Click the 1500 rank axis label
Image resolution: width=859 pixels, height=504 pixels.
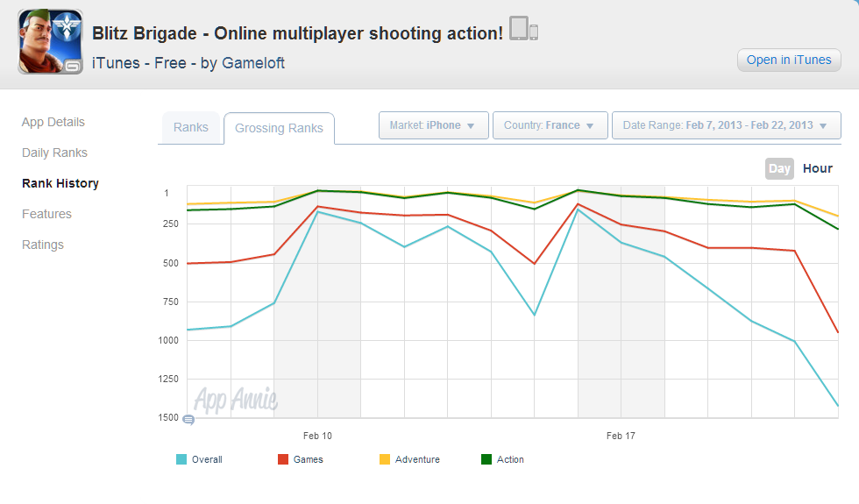pyautogui.click(x=168, y=418)
